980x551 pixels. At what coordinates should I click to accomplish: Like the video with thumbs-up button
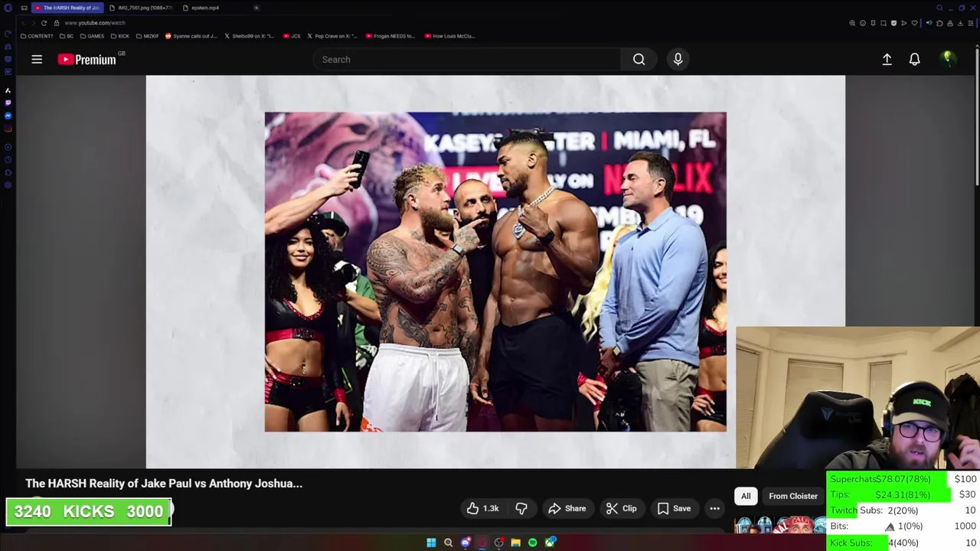coord(482,508)
